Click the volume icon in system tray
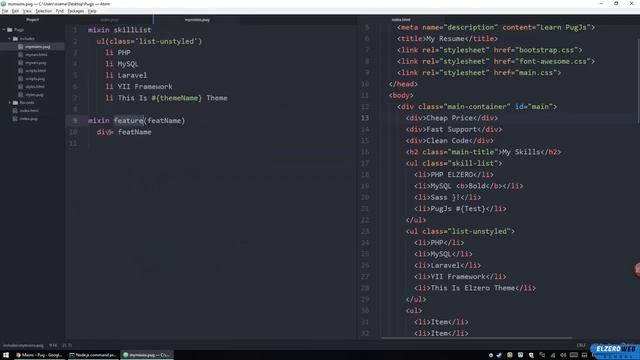This screenshot has width=640, height=360. pos(563,355)
